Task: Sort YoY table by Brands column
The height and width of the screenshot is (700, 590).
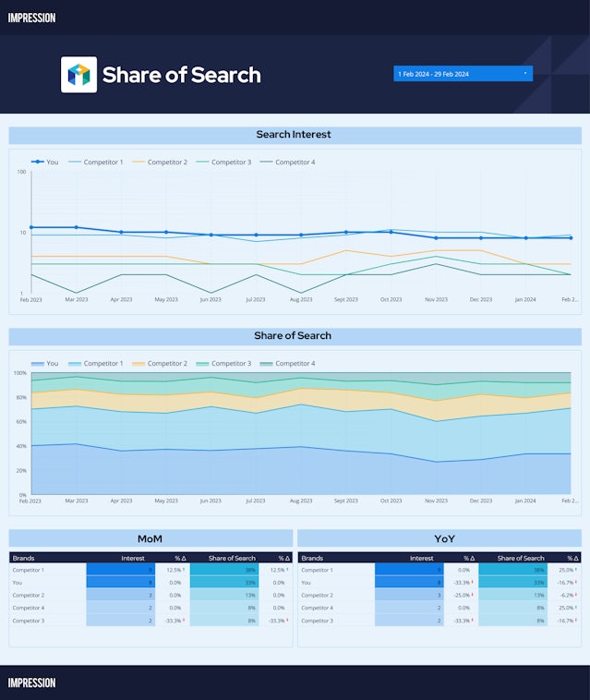Action: 313,558
